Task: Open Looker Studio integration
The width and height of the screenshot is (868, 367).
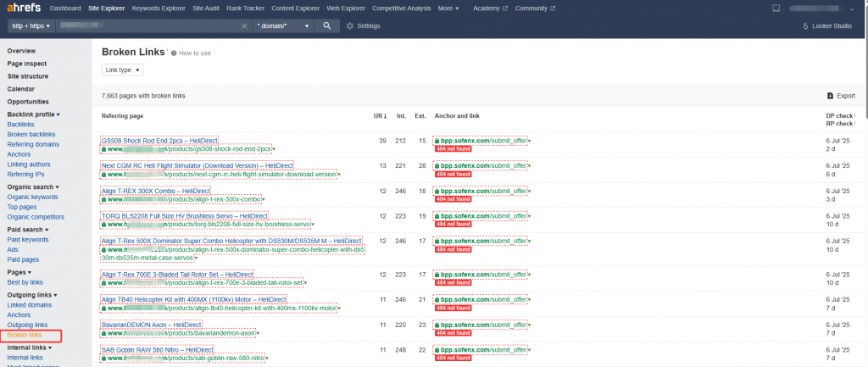Action: pos(827,26)
